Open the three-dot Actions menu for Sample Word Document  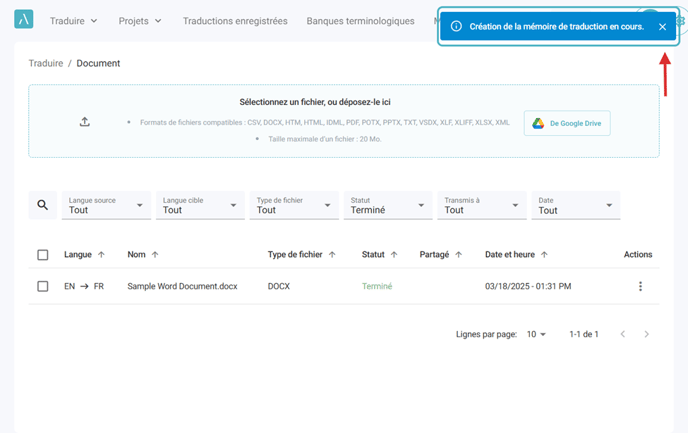(x=640, y=286)
